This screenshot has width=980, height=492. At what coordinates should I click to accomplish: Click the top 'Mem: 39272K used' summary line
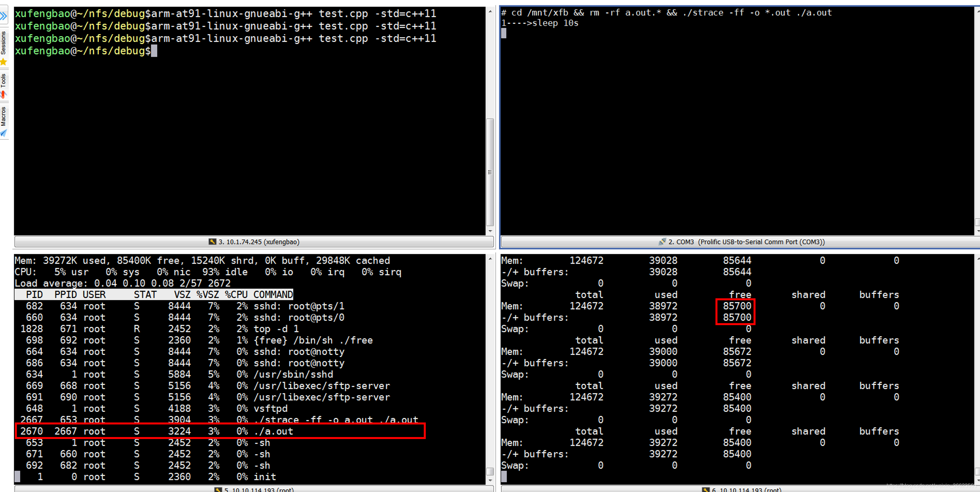tap(202, 261)
